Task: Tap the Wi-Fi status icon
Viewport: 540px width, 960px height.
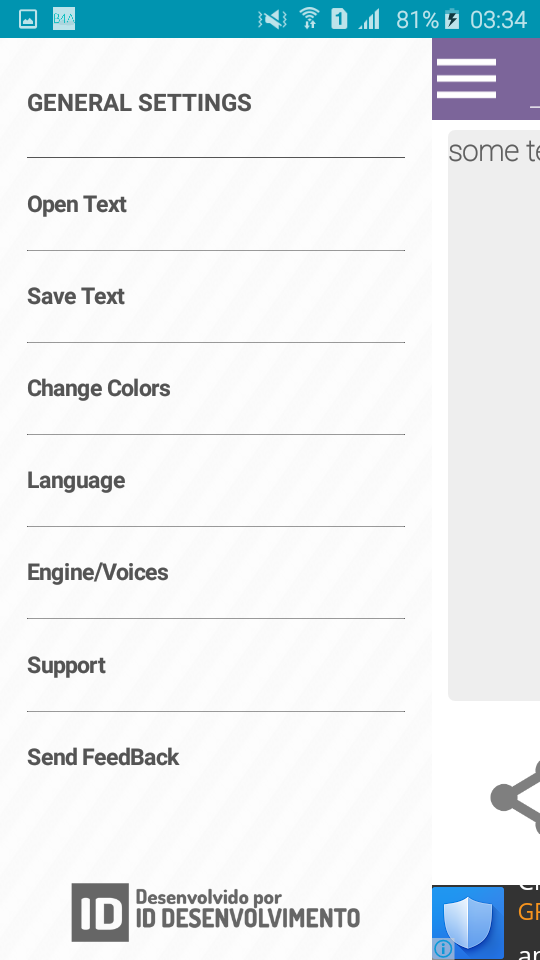Action: click(309, 19)
